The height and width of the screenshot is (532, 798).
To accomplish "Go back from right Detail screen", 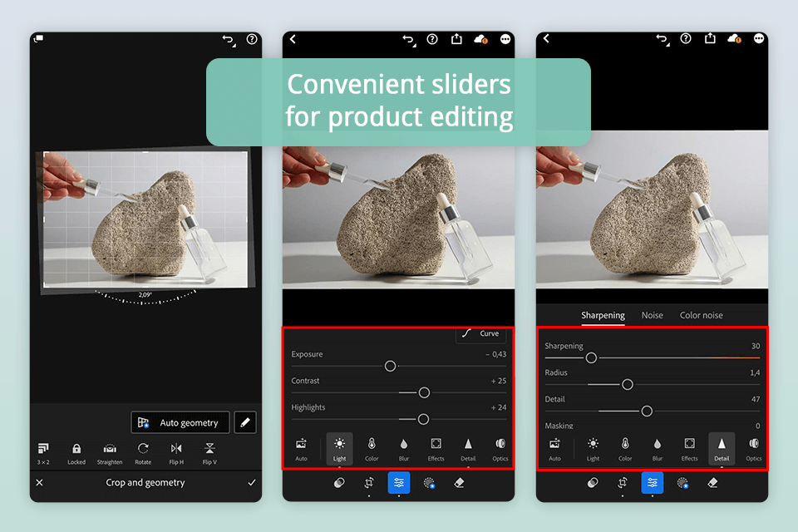I will tap(546, 38).
